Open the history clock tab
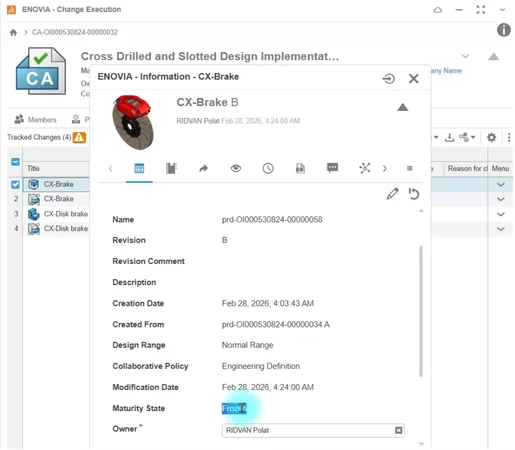This screenshot has height=450, width=515. tap(268, 168)
